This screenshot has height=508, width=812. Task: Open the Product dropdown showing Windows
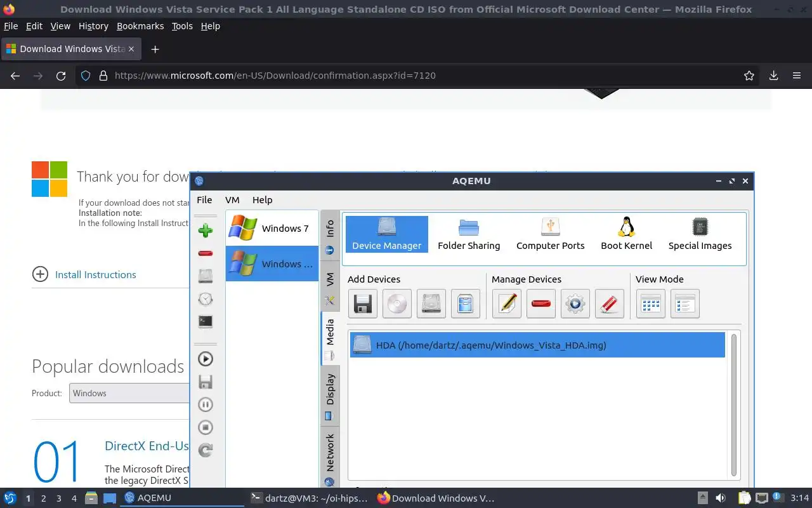[x=130, y=393]
